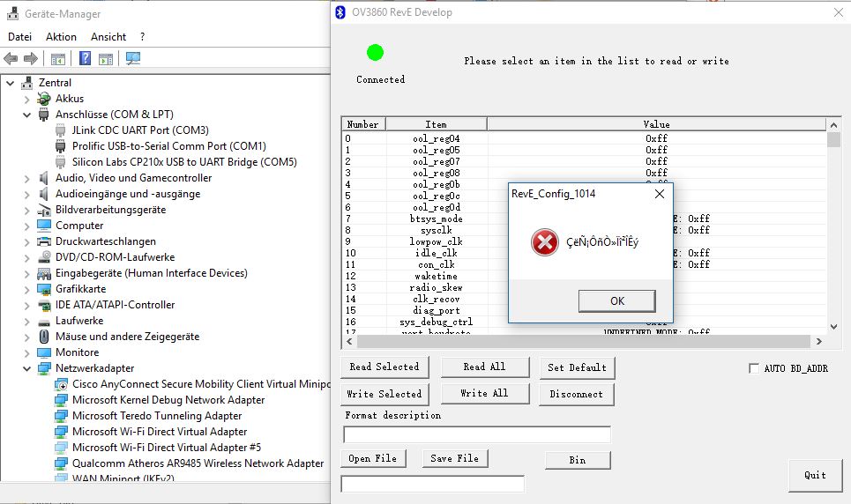This screenshot has height=504, width=851.
Task: Click the IDE ATA/ATAPI-Controller icon
Action: click(44, 305)
